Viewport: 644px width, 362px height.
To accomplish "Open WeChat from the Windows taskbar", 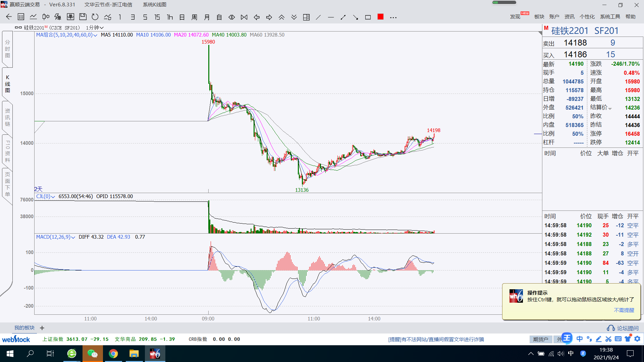I will [92, 354].
